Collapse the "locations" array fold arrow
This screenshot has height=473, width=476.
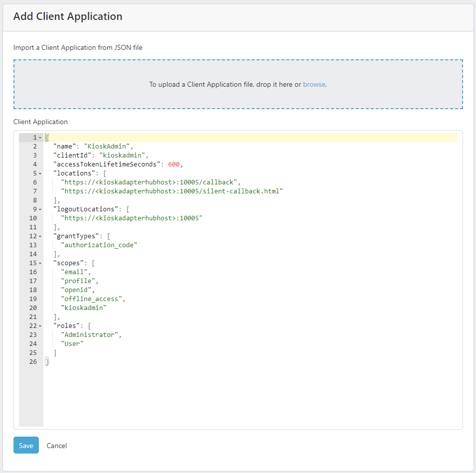[x=40, y=173]
